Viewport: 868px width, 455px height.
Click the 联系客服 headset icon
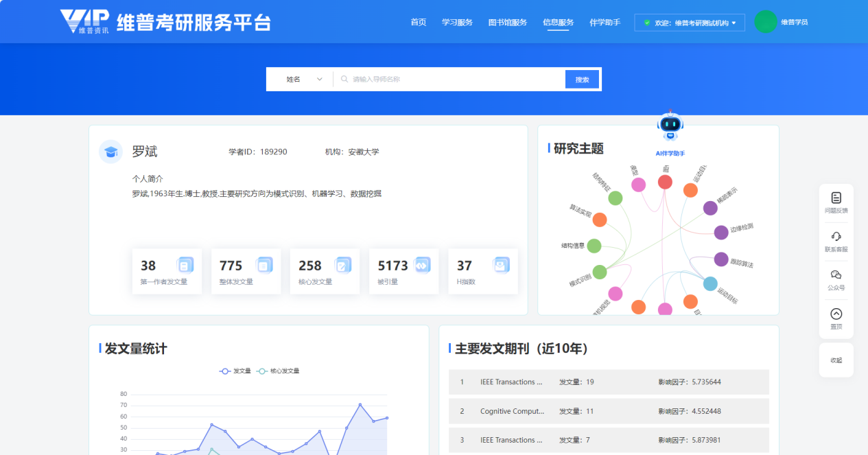836,237
